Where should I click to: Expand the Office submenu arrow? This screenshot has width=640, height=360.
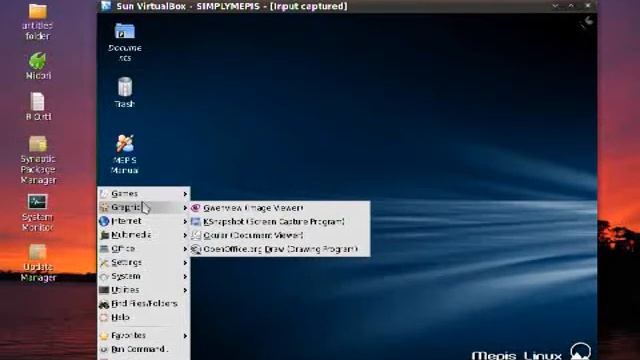click(x=185, y=249)
